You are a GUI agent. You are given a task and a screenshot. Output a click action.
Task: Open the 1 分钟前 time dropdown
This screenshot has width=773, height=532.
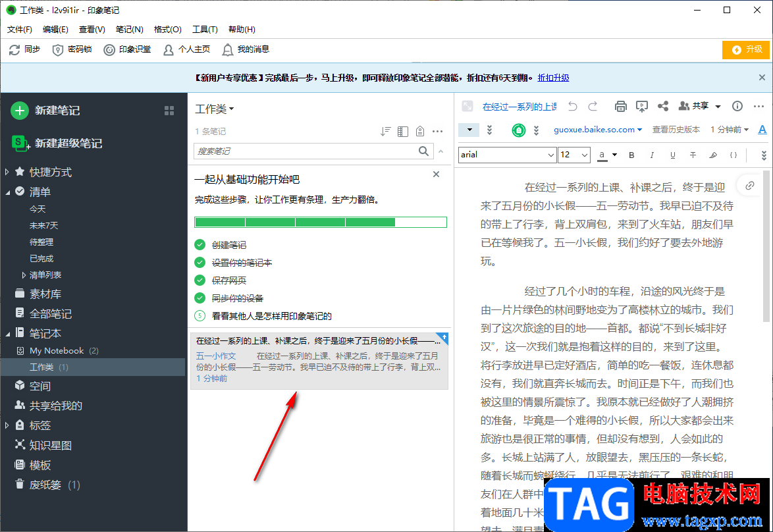click(x=729, y=130)
